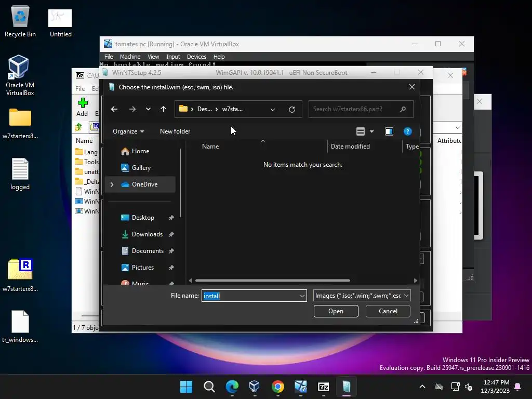
Task: Open taskbar Search
Action: click(x=209, y=387)
